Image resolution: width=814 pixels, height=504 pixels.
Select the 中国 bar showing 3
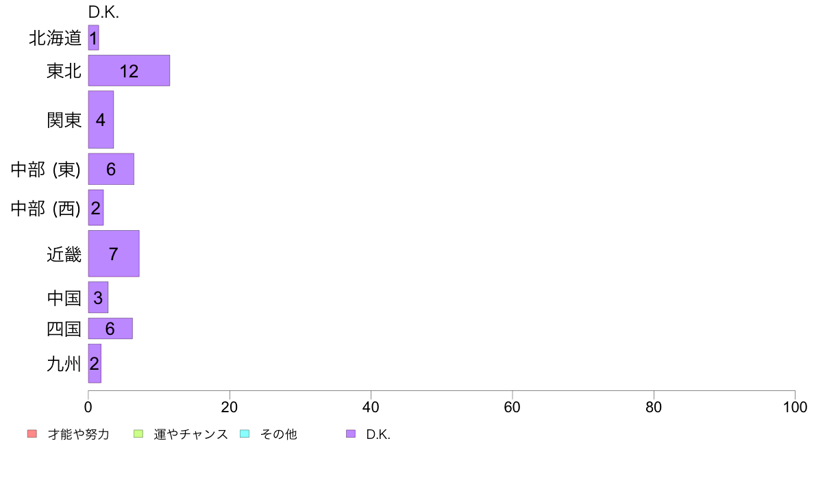pos(98,297)
